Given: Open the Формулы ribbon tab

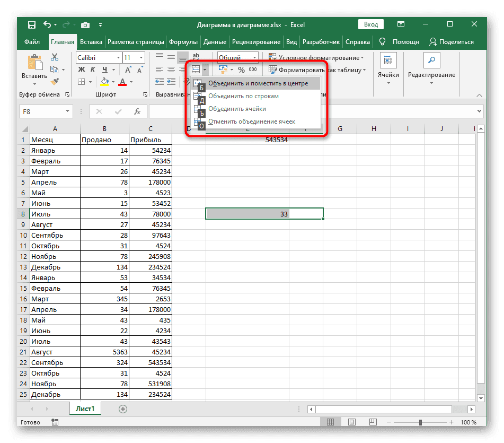Looking at the screenshot, I should coord(184,42).
